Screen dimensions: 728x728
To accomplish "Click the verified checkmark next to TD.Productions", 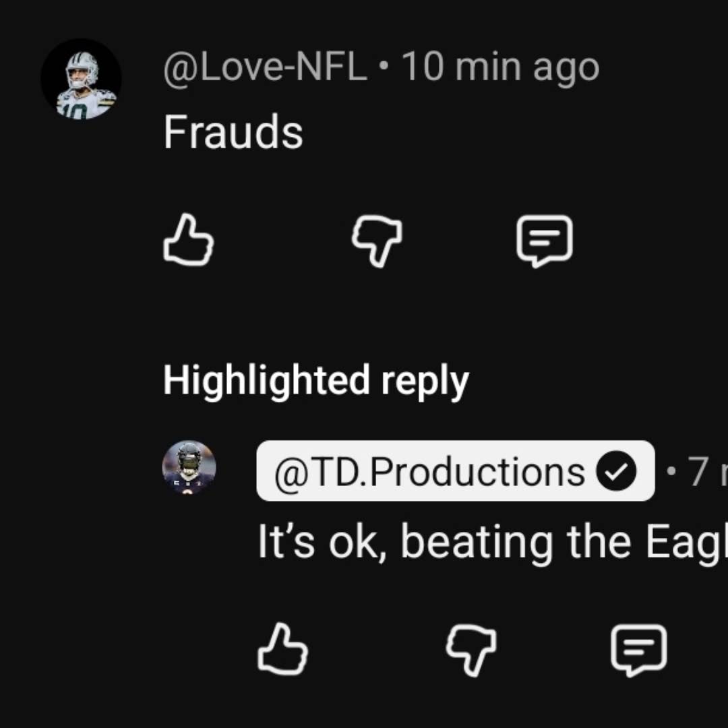I will click(x=616, y=471).
